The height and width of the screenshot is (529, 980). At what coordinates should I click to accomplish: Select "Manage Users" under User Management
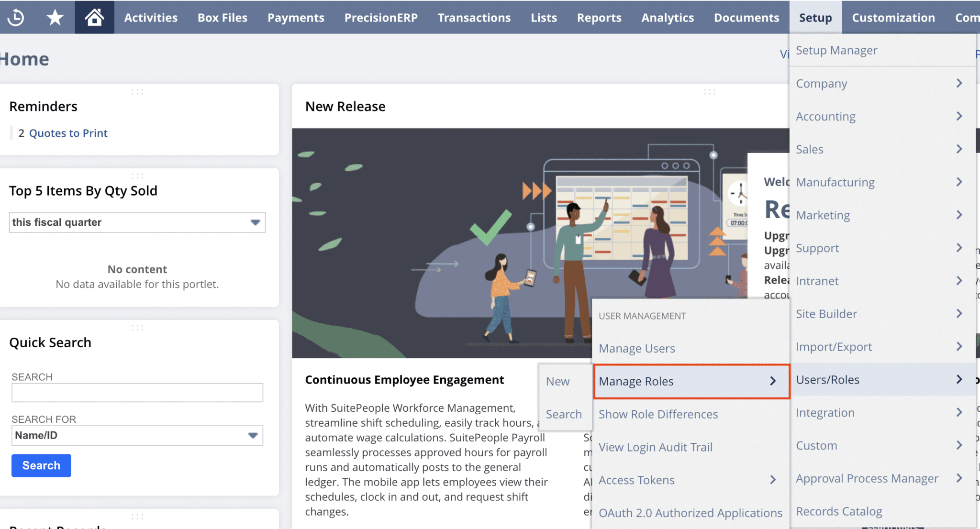[x=636, y=348]
